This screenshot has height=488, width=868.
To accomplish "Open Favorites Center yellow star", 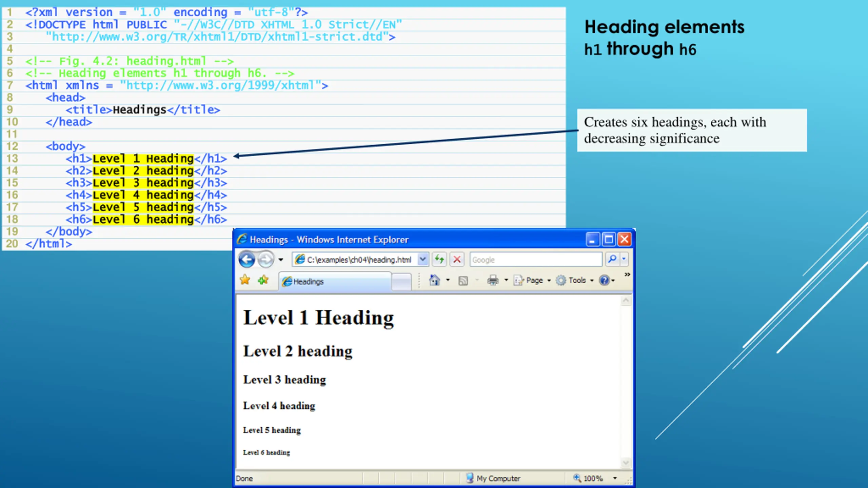I will pyautogui.click(x=245, y=280).
